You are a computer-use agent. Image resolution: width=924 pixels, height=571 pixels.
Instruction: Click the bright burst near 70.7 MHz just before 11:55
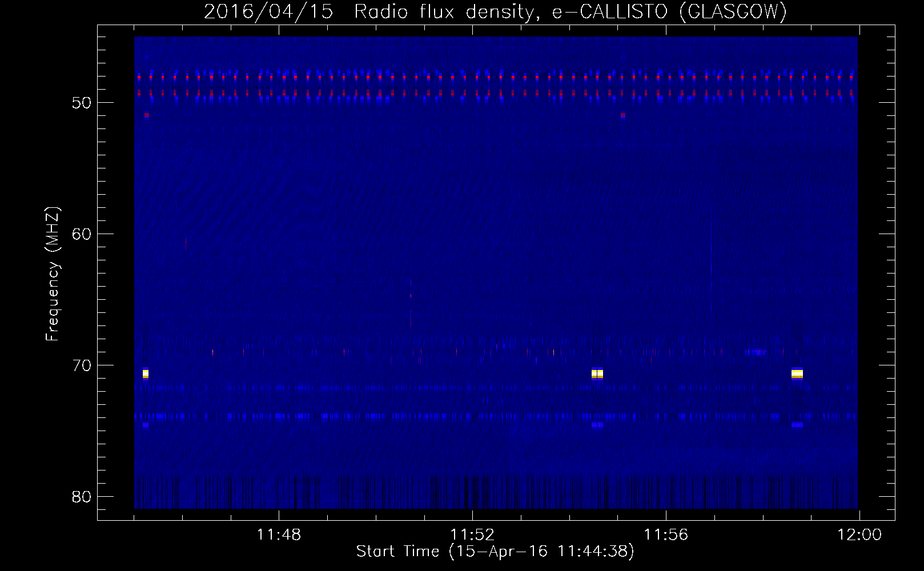(x=597, y=374)
